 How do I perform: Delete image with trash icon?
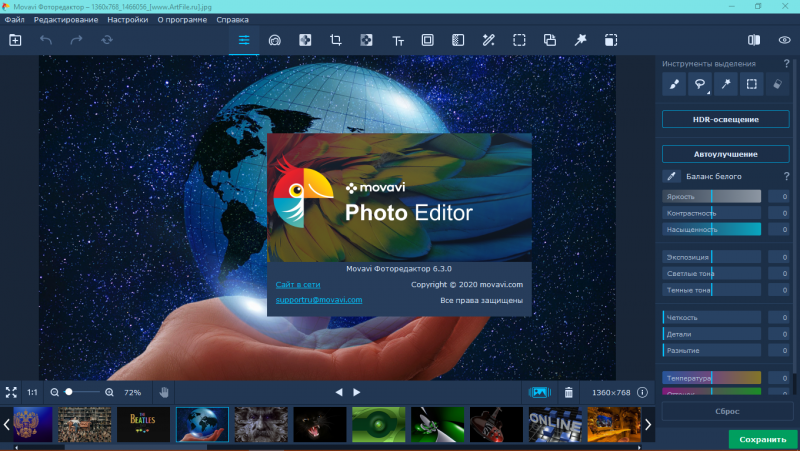pos(569,393)
